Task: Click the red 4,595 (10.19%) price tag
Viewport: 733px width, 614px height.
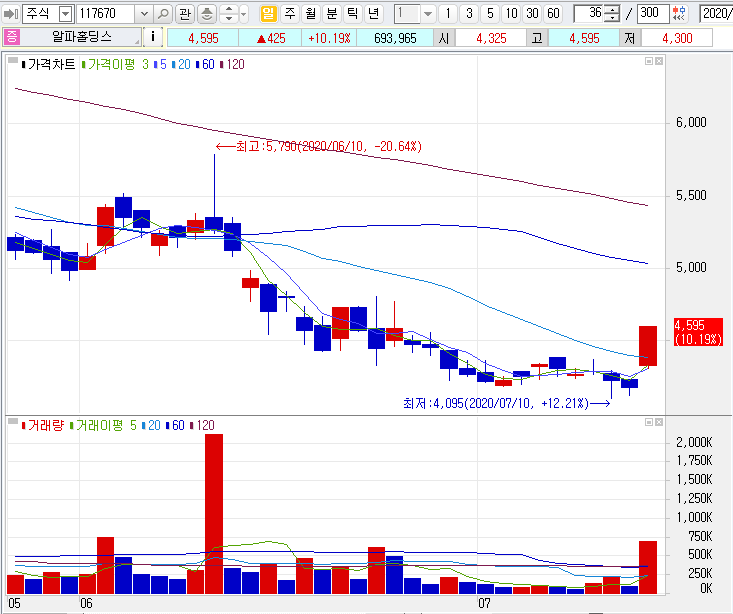Action: pos(698,332)
